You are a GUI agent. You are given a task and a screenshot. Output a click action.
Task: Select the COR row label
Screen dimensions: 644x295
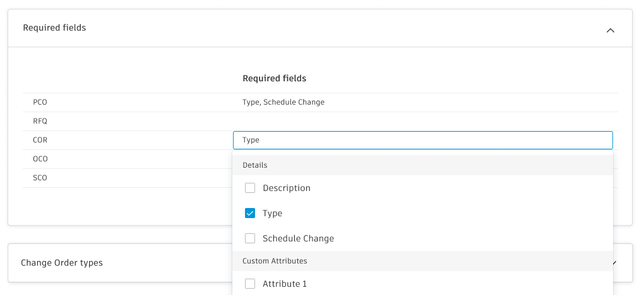pos(40,140)
